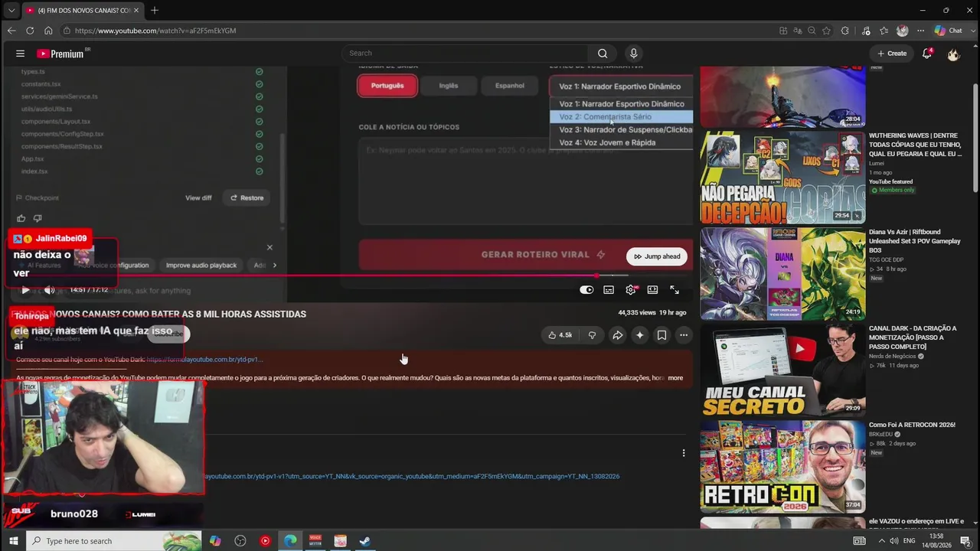
Task: Click the YouTube search magnifier button
Action: pos(603,54)
